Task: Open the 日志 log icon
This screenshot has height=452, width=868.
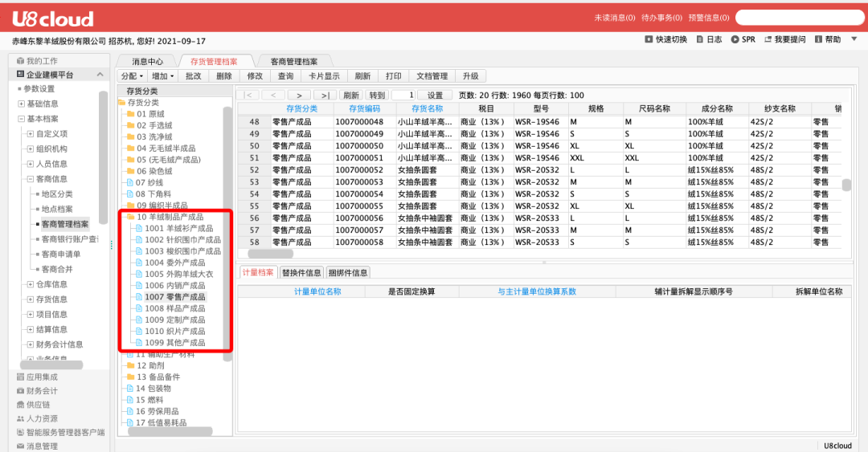Action: (x=700, y=39)
